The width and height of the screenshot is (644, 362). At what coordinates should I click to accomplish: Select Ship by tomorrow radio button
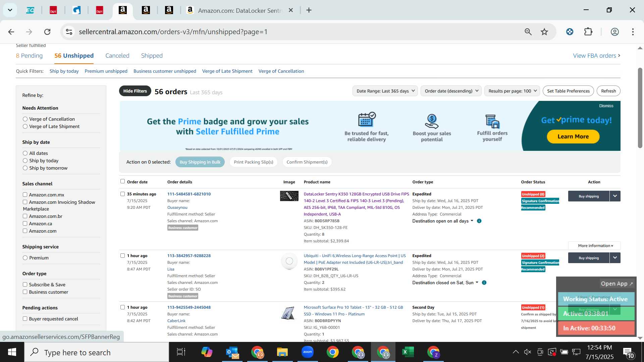[x=25, y=168]
